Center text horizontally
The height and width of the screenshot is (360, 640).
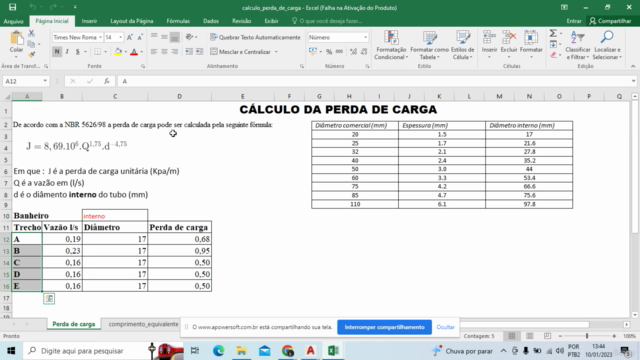pyautogui.click(x=164, y=52)
